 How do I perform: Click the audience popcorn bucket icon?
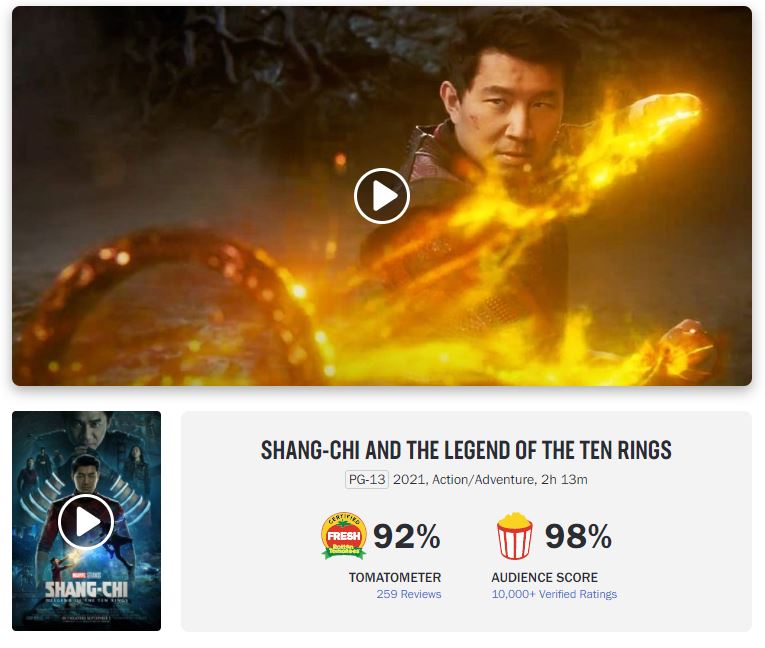click(515, 536)
